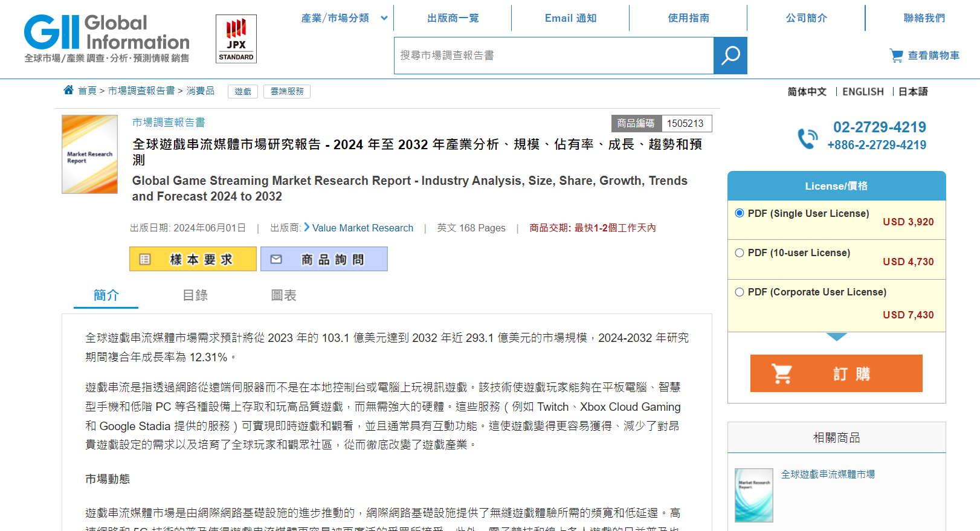Choose PDF Corporate User License option
Viewport: 980px width, 531px height.
[x=740, y=292]
